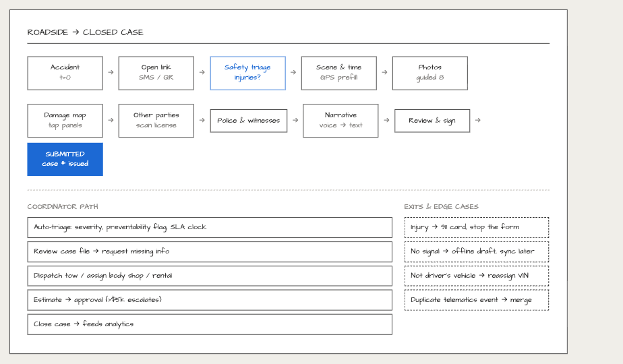
Task: Click the EXITS & EDGE CASES heading
Action: (441, 207)
